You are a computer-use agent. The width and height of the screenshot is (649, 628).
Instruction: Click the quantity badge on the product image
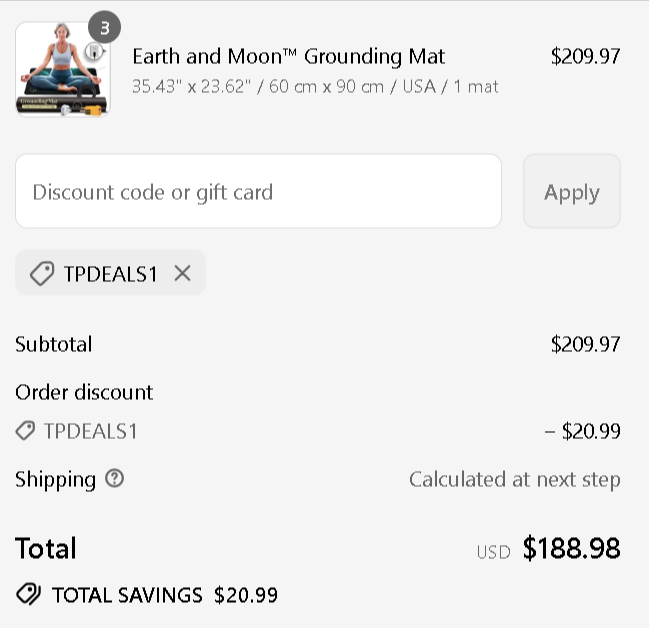[104, 28]
